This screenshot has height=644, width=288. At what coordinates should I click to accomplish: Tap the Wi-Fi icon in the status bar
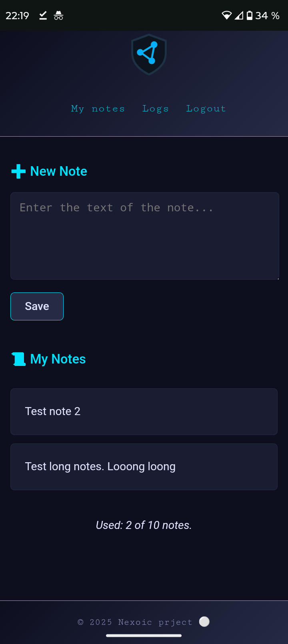point(227,15)
